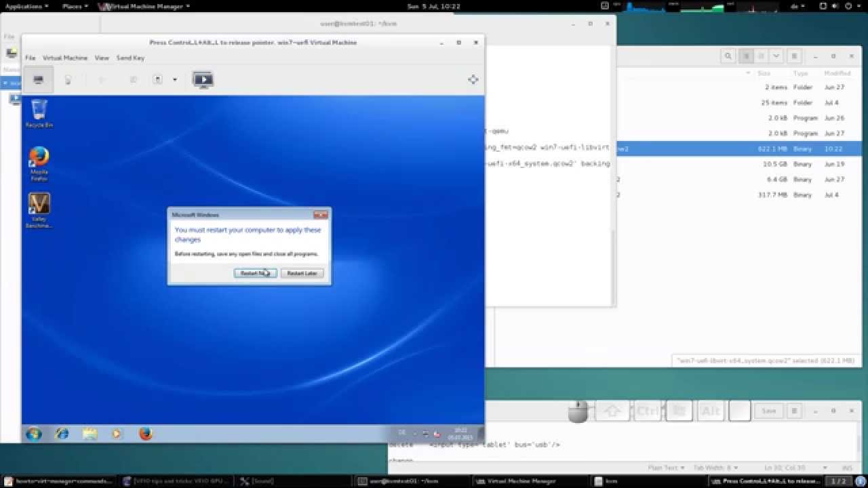Click the DE language indicator in Windows tray
The height and width of the screenshot is (488, 868).
click(401, 433)
